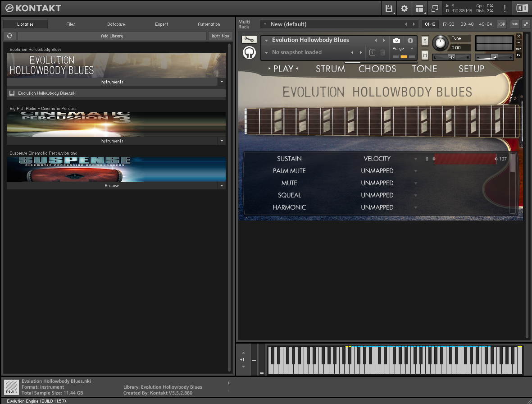Expand the Cinematic Percussion library options arrow
The image size is (532, 404).
point(222,141)
